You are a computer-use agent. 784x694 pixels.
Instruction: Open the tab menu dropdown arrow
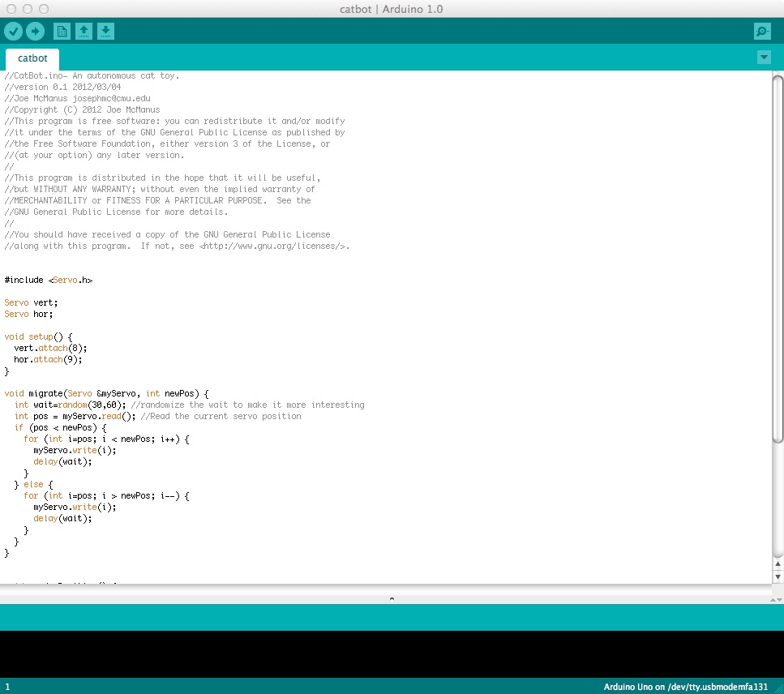point(764,58)
